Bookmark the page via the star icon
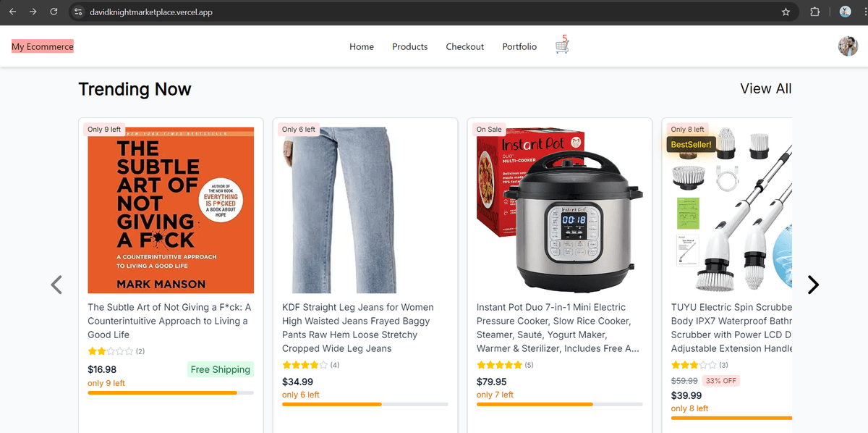868x433 pixels. pos(786,12)
